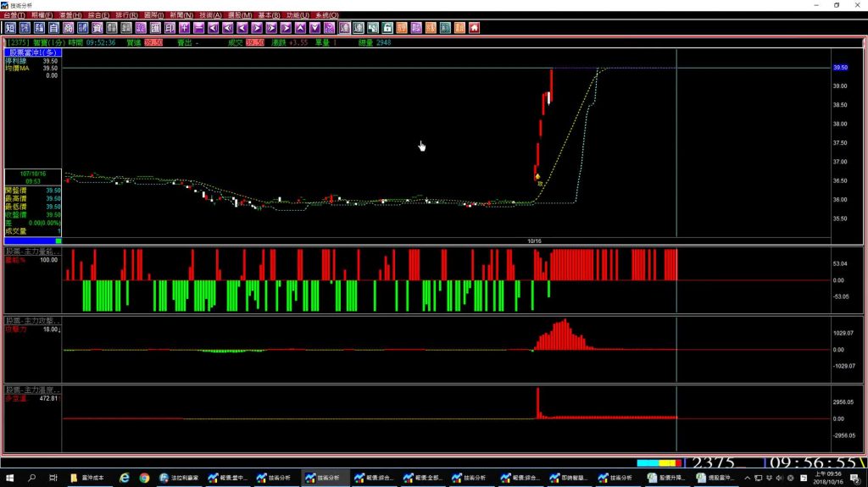Click the first orange toolbar icon
The height and width of the screenshot is (487, 868).
pos(402,28)
